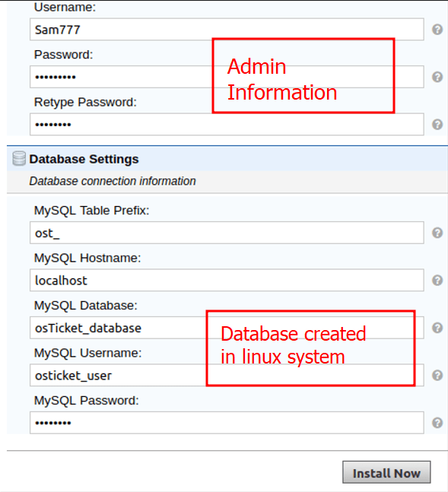Click the 'MySQL Username:' label
The image size is (448, 492).
87,353
